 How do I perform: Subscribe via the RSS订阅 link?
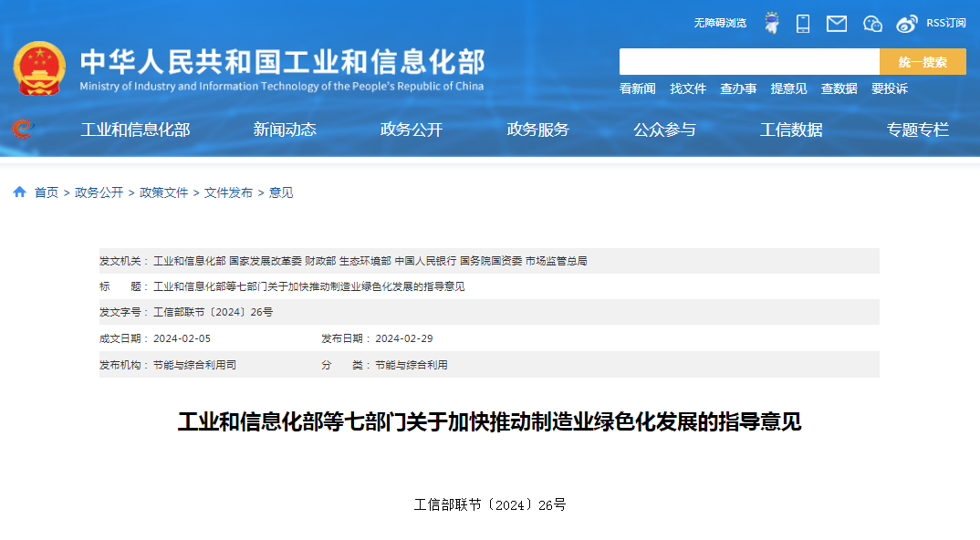(x=945, y=23)
